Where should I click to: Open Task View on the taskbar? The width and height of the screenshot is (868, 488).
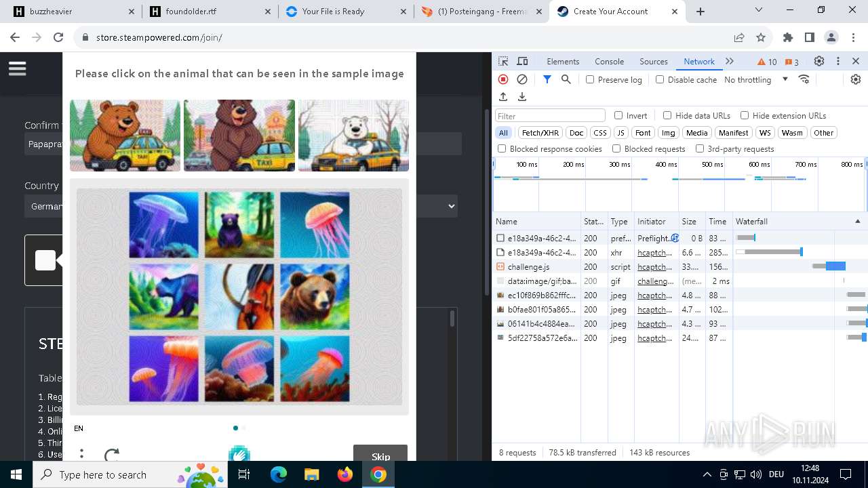(x=245, y=474)
